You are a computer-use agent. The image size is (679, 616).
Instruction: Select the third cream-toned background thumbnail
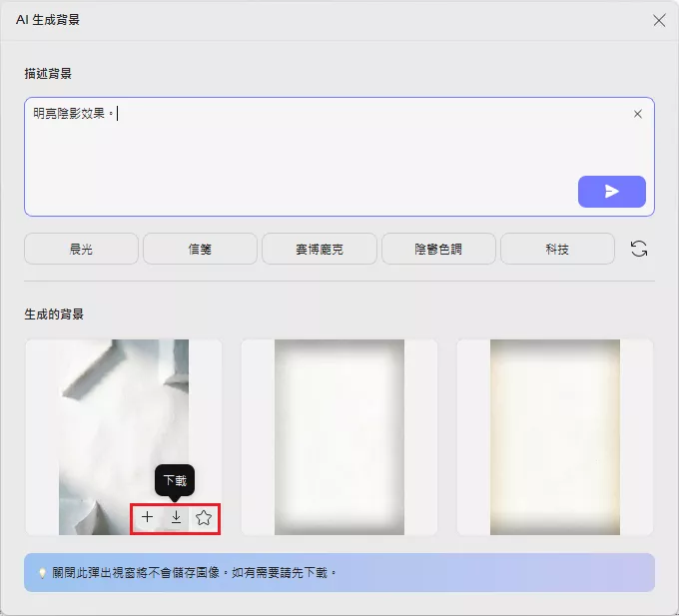click(x=555, y=436)
